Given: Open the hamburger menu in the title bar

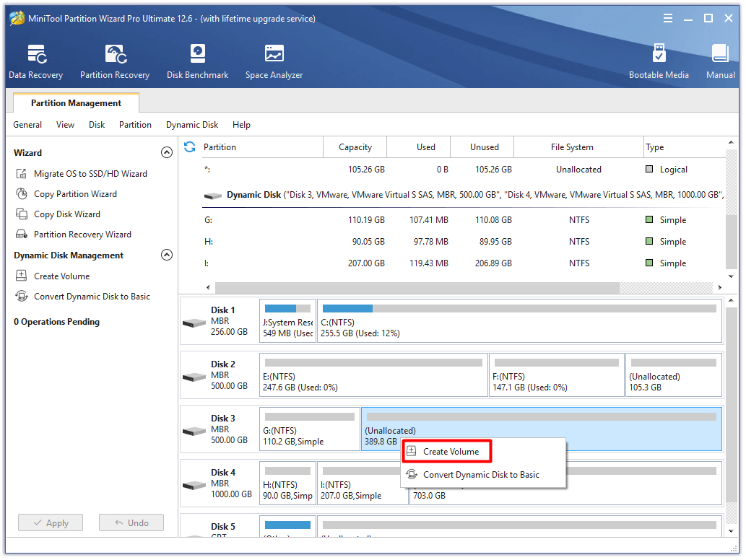Looking at the screenshot, I should pos(668,18).
